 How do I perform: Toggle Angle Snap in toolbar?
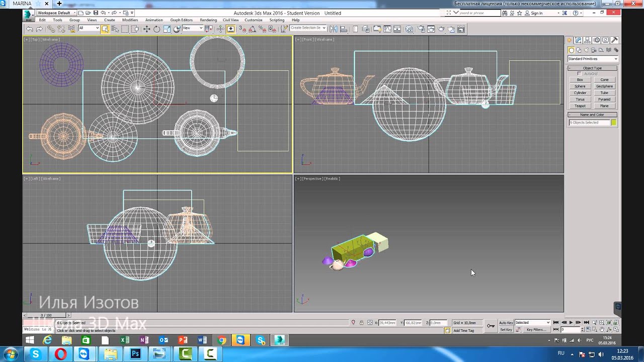click(x=252, y=29)
